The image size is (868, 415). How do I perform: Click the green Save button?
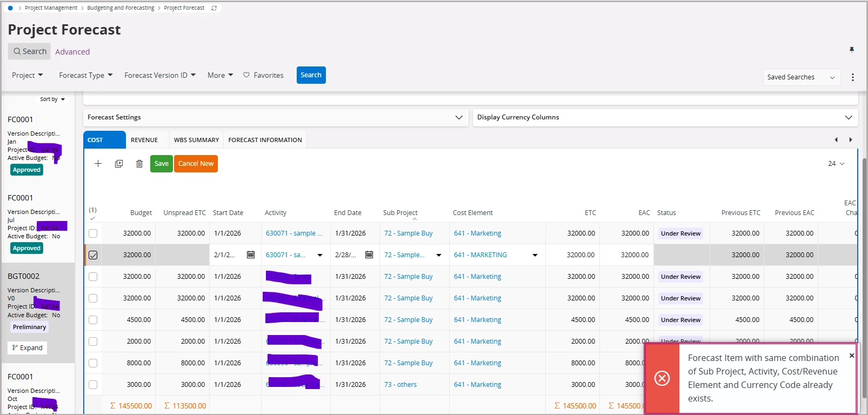pyautogui.click(x=161, y=164)
